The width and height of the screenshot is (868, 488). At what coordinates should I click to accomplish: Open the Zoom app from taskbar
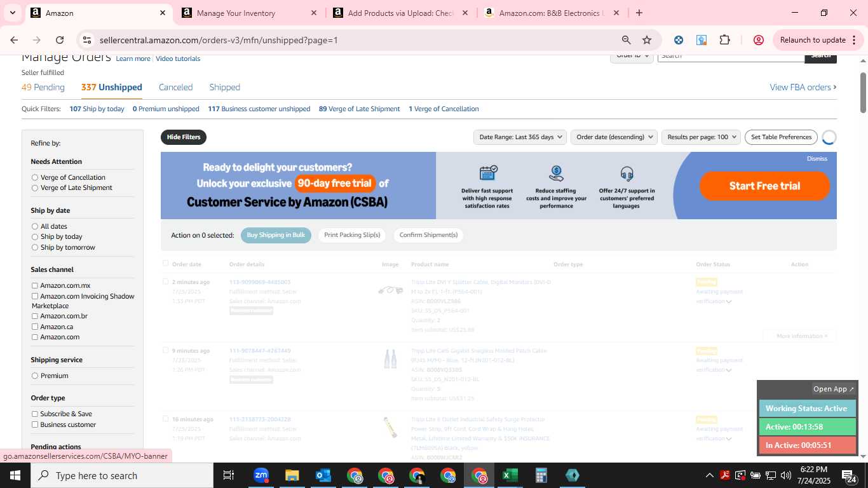coord(261,475)
